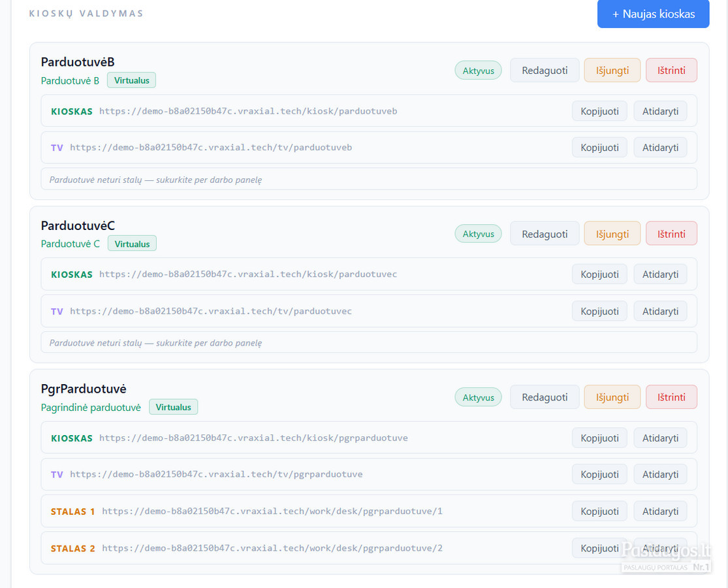Screen dimensions: 728x588
Task: Click ParduotuvėB card title
Action: 78,62
